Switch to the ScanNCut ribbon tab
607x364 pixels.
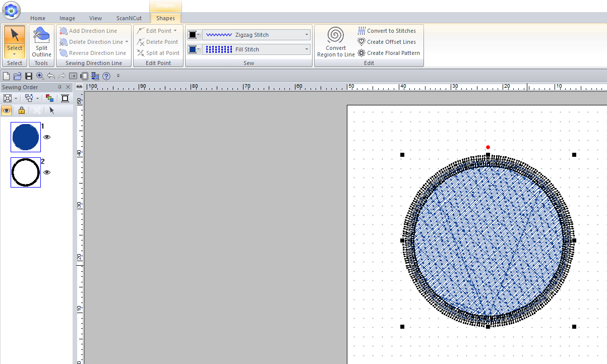coord(129,18)
